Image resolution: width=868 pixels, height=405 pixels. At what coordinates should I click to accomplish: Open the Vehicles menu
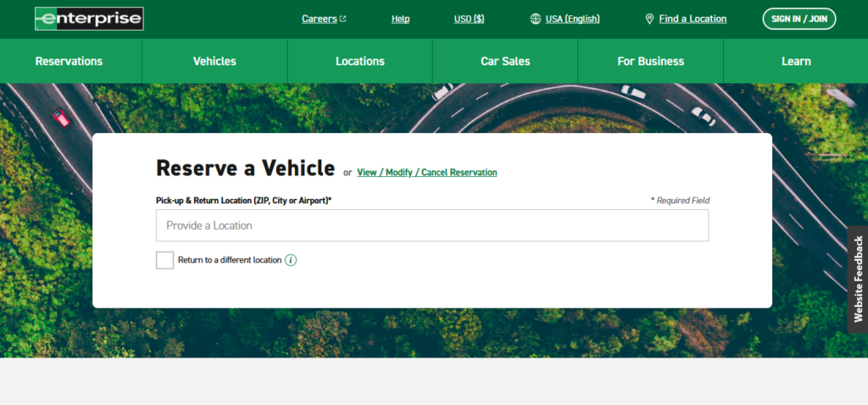tap(214, 61)
